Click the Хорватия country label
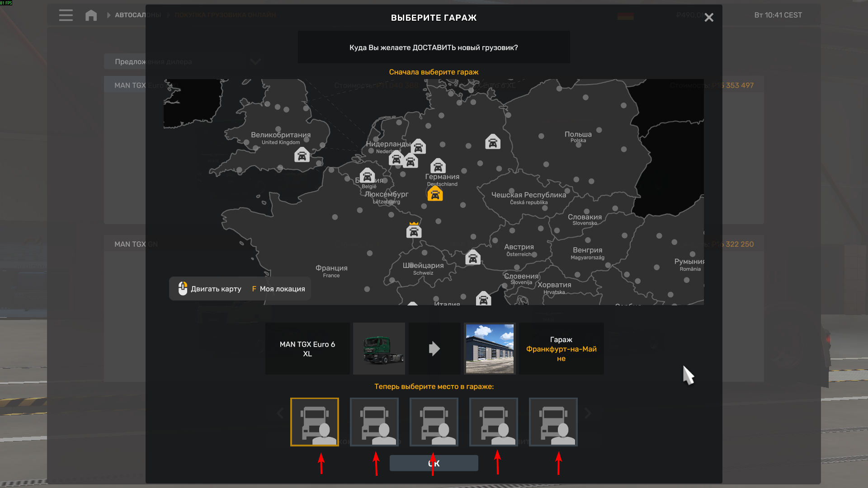Viewport: 868px width, 488px height. coord(554,285)
